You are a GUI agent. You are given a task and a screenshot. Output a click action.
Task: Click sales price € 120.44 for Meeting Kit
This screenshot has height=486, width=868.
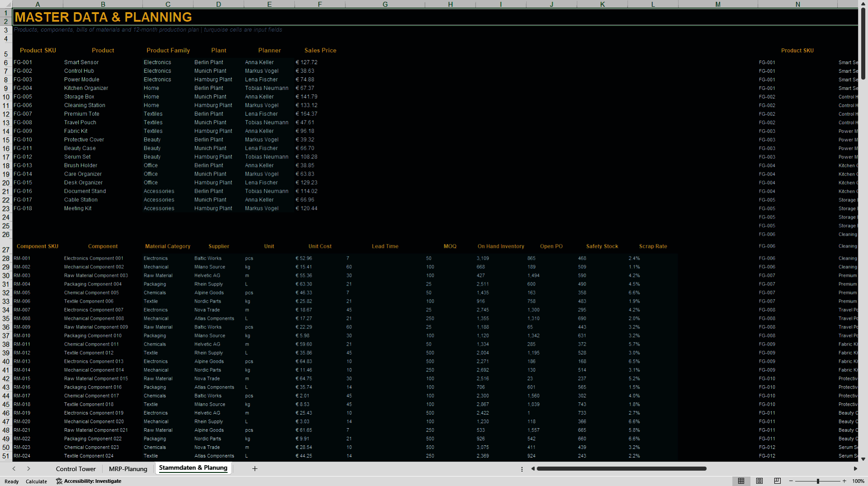320,208
